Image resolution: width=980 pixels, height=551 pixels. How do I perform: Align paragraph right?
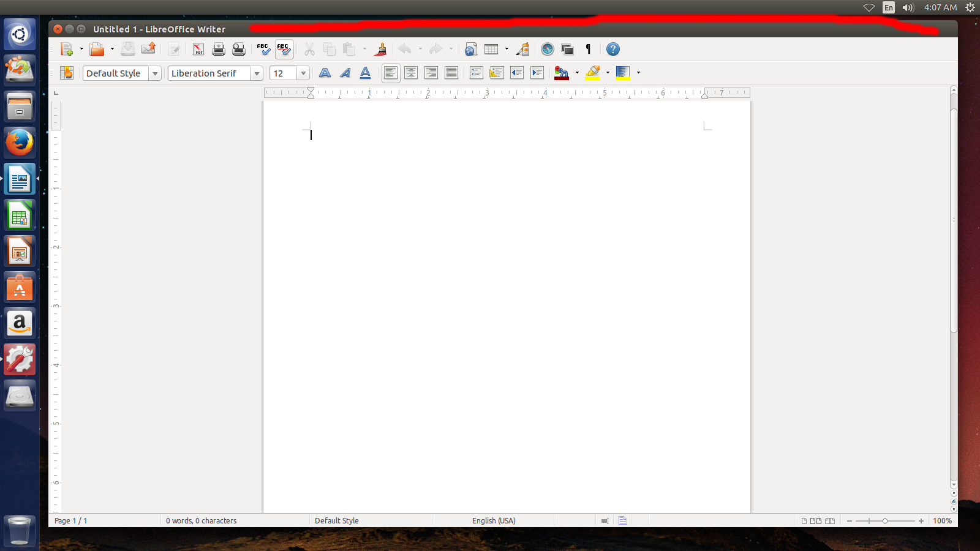click(x=431, y=73)
